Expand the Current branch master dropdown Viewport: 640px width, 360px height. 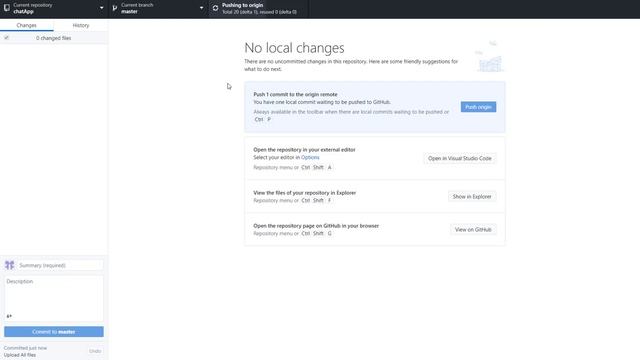coord(158,9)
